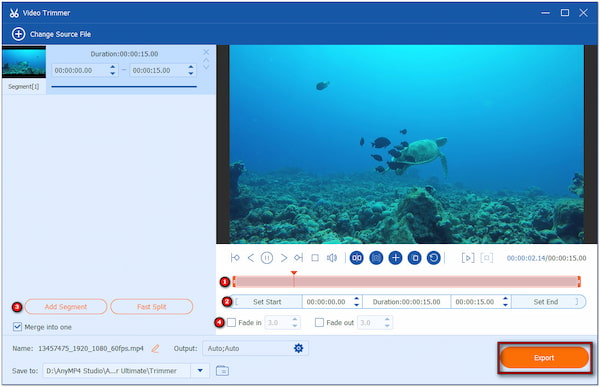Adjust start time stepper beside Set Start
Image resolution: width=600 pixels, height=387 pixels.
click(356, 302)
